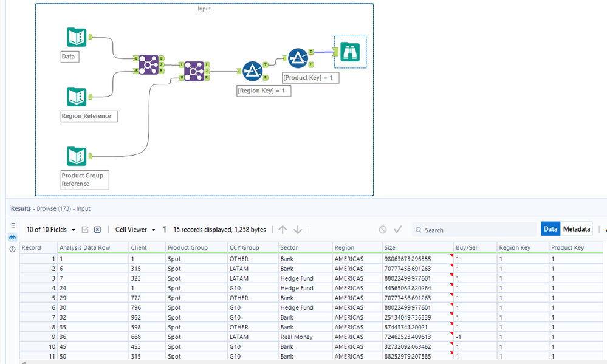Select the Size cell 44565062.820264
The height and width of the screenshot is (364, 607).
417,288
